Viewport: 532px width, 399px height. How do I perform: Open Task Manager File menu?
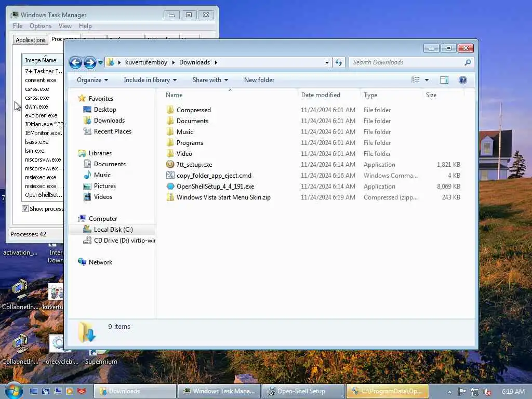coord(18,26)
